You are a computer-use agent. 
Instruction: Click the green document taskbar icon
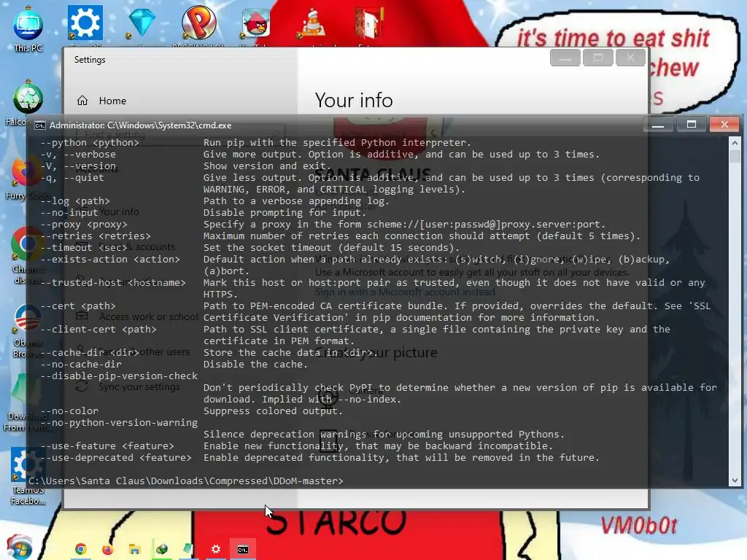(188, 549)
